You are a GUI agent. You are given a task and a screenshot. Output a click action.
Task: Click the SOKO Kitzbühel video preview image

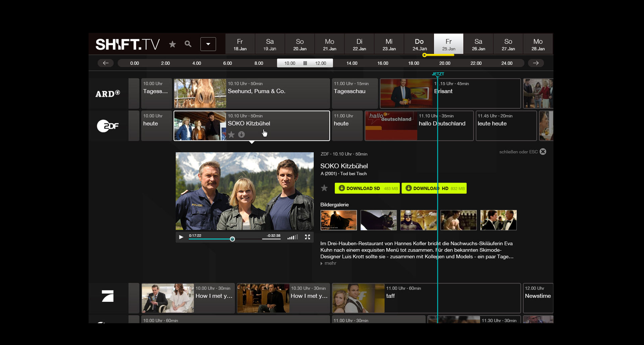pyautogui.click(x=245, y=191)
